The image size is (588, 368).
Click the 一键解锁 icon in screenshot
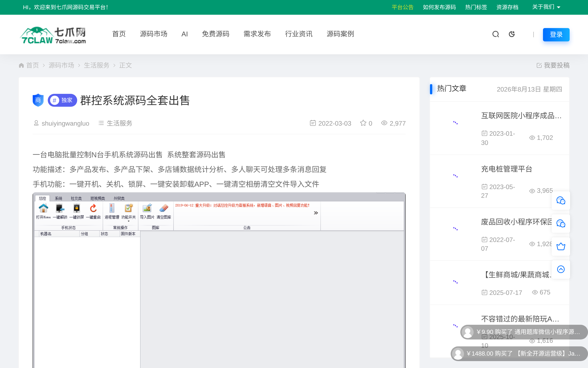60,211
